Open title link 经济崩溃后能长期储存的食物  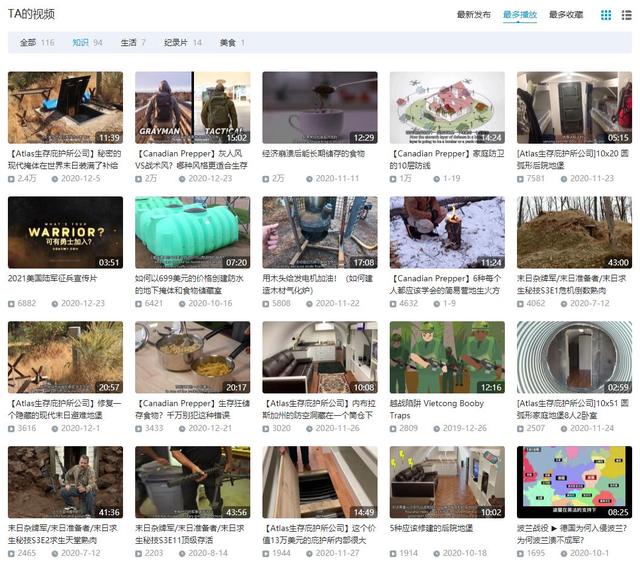click(x=313, y=154)
